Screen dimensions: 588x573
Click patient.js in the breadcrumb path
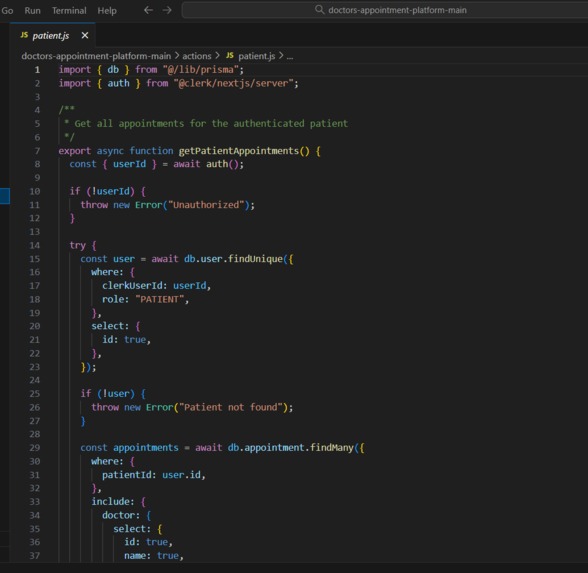point(256,56)
